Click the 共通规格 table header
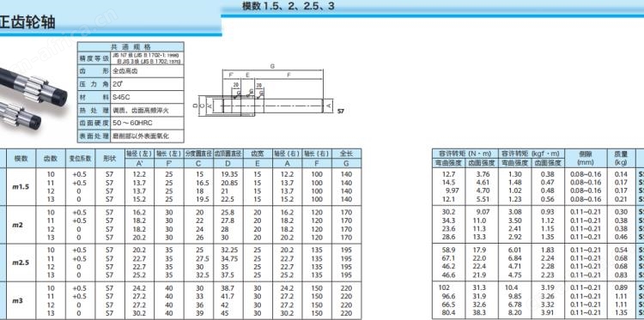 coord(131,47)
